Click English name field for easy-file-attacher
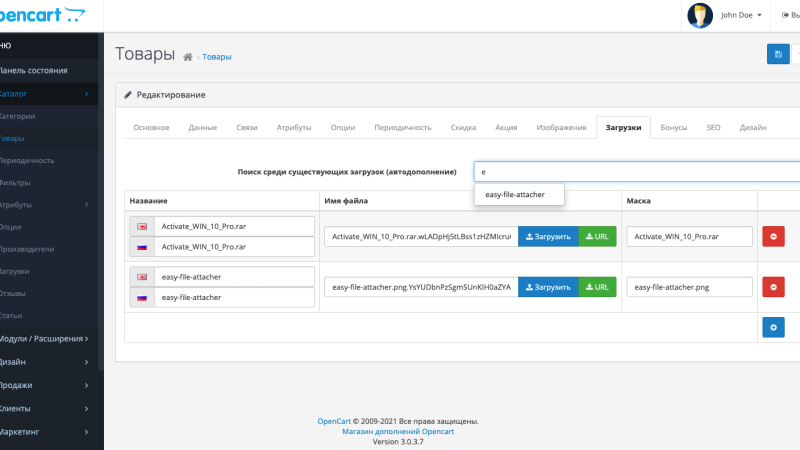This screenshot has height=450, width=800. 234,277
